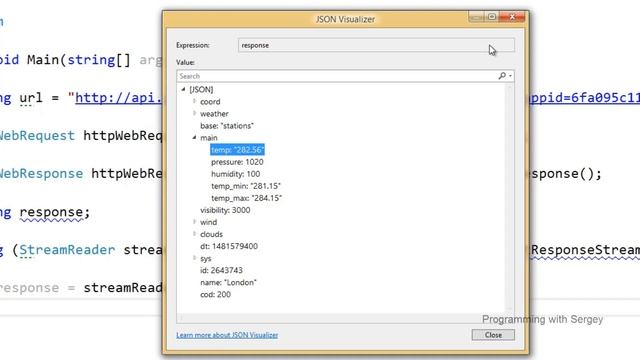Viewport: 640px width, 360px height.
Task: Click the url variable in code editor
Action: pyautogui.click(x=31, y=98)
